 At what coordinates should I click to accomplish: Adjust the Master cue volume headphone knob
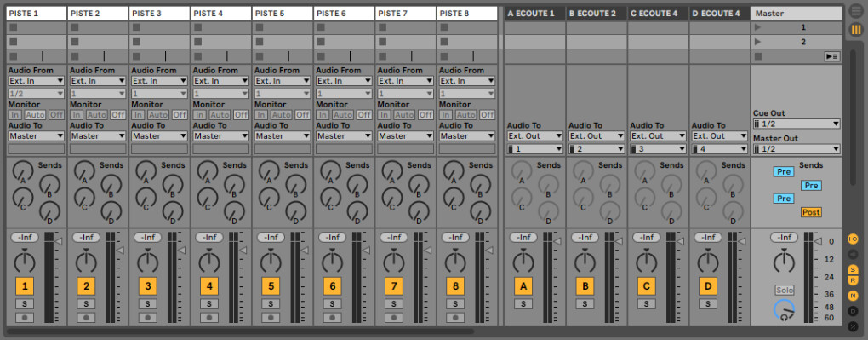click(785, 311)
